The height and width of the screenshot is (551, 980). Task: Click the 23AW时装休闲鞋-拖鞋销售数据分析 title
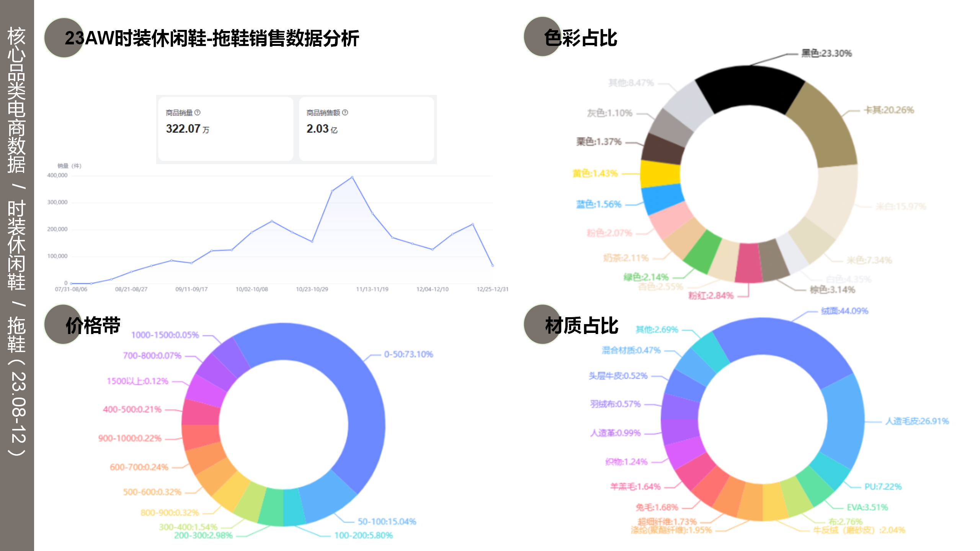pos(212,38)
